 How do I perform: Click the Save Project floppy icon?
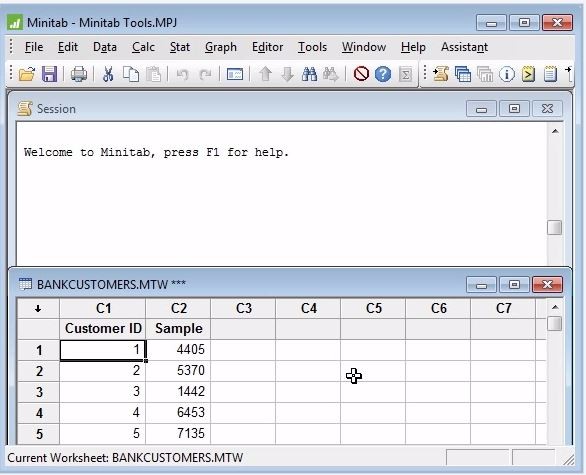[x=49, y=74]
